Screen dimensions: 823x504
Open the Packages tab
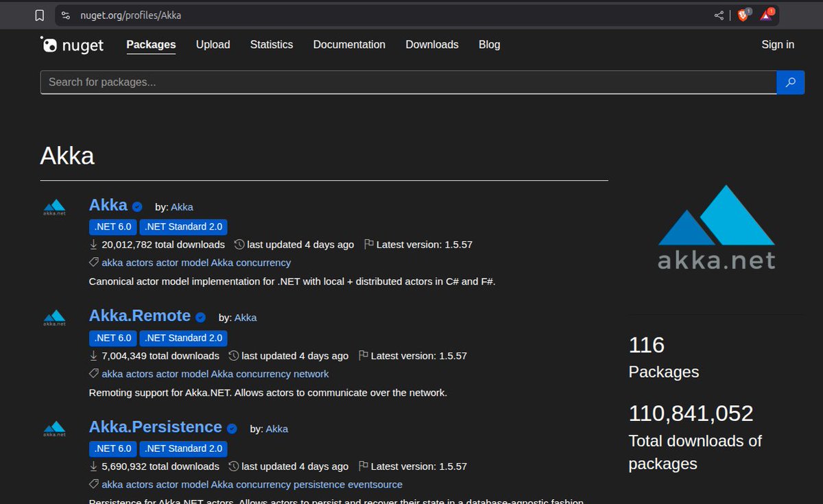151,45
